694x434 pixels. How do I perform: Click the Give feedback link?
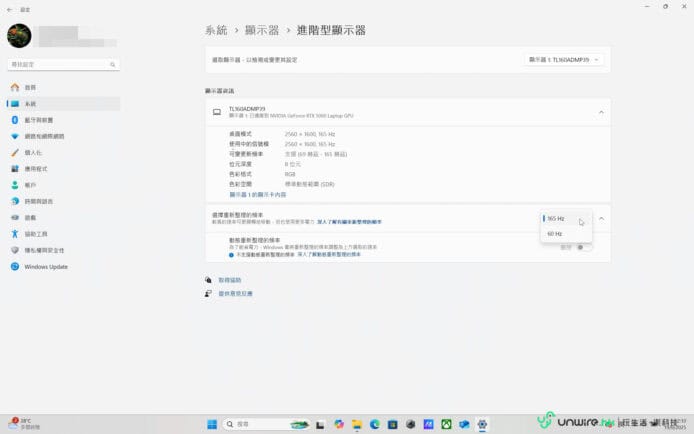pos(235,294)
